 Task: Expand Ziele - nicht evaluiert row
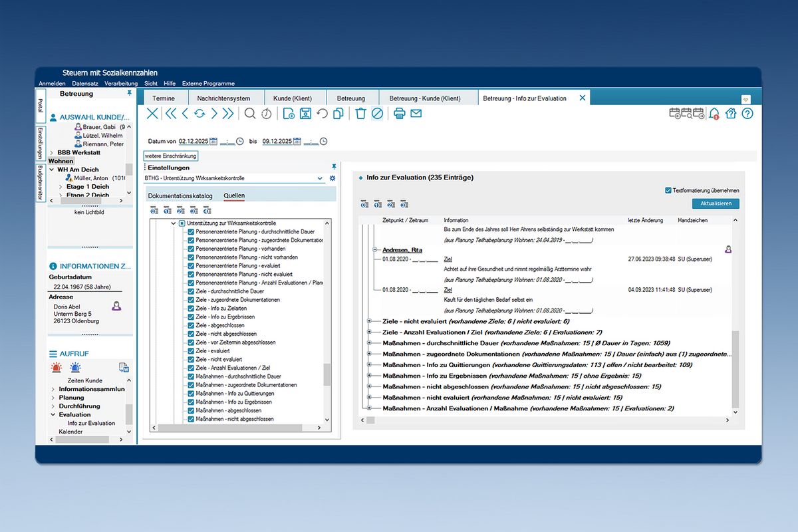369,321
